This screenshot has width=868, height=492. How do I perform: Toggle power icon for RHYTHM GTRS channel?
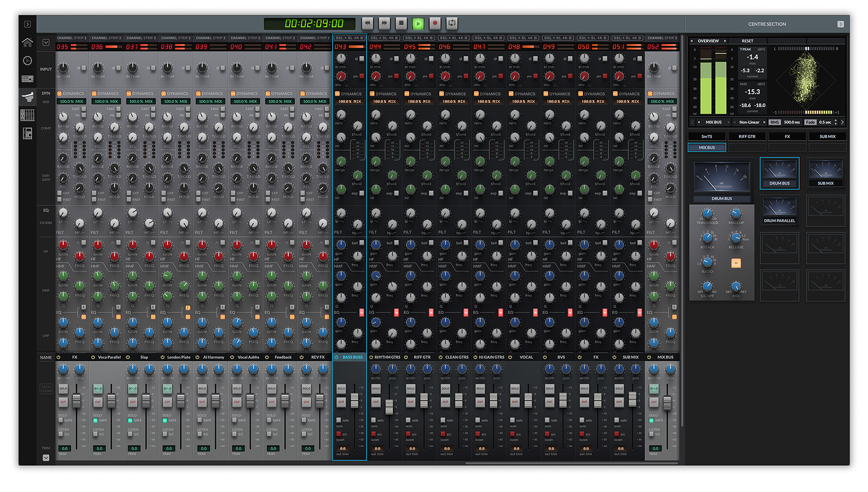(371, 357)
